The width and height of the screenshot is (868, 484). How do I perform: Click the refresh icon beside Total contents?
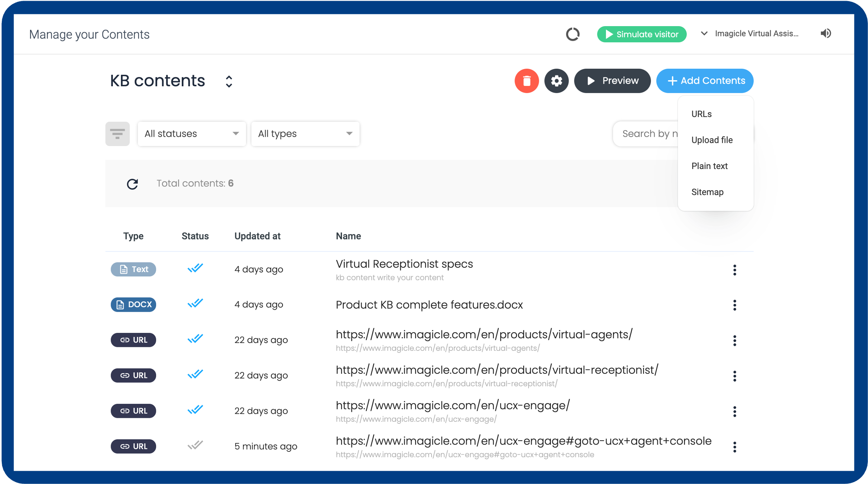tap(132, 184)
